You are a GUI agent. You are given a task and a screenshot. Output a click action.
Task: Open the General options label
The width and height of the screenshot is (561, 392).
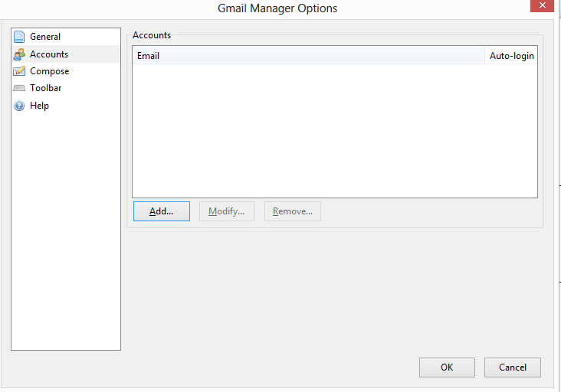pos(45,37)
